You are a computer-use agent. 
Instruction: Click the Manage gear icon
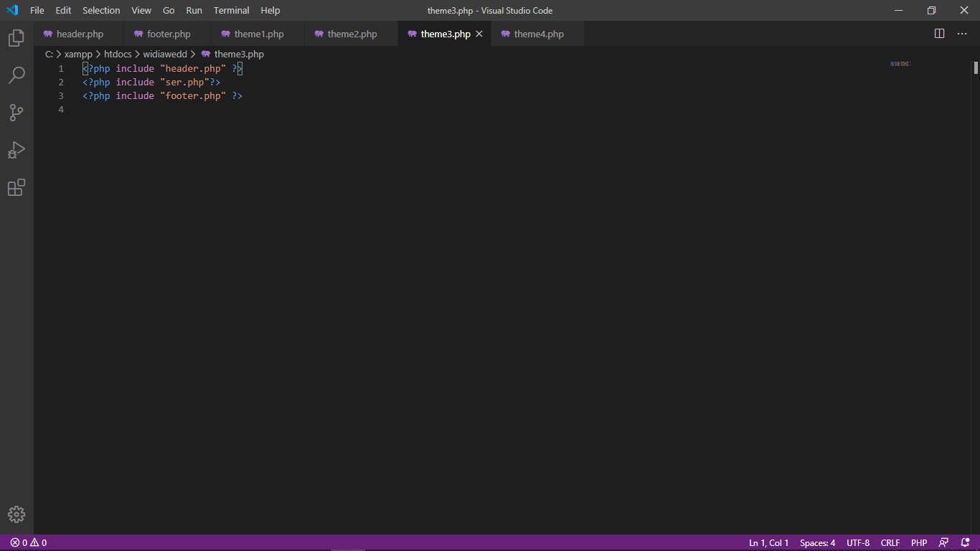pyautogui.click(x=16, y=514)
